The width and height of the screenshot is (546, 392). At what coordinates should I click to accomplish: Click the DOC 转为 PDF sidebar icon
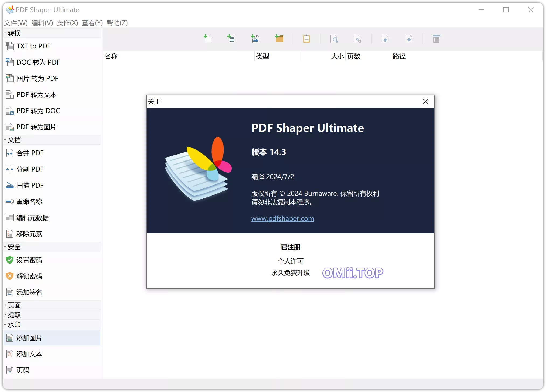pos(10,62)
